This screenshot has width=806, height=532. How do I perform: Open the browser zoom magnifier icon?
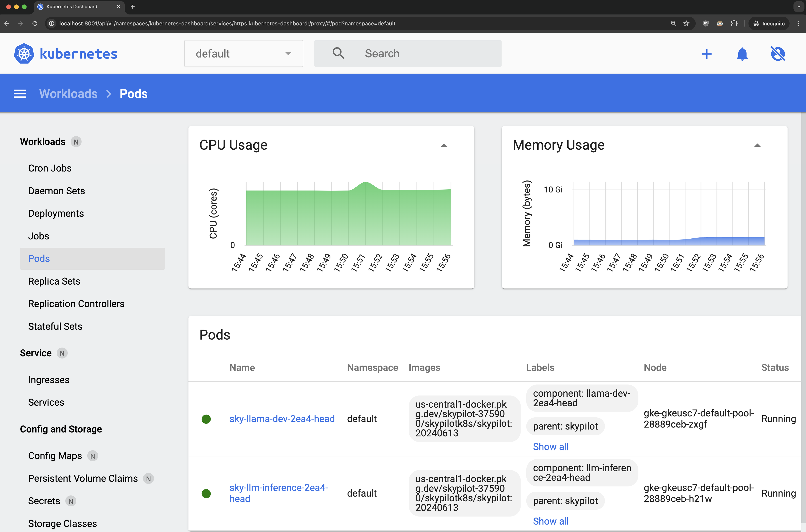point(673,24)
